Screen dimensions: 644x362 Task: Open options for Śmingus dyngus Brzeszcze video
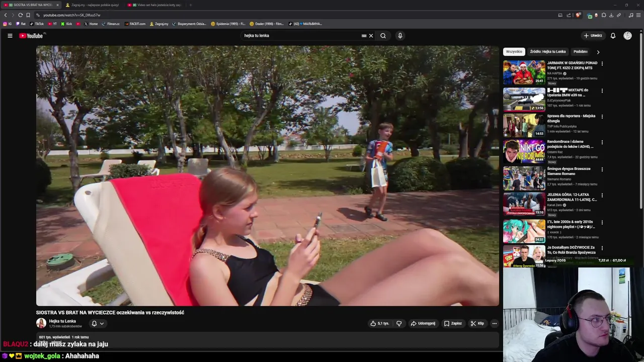[602, 169]
